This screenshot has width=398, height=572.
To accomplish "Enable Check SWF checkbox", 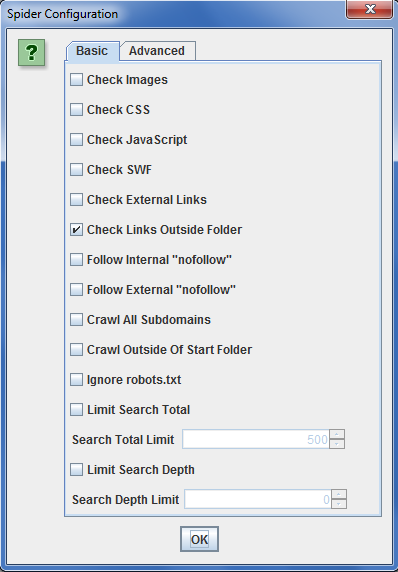I will (76, 170).
